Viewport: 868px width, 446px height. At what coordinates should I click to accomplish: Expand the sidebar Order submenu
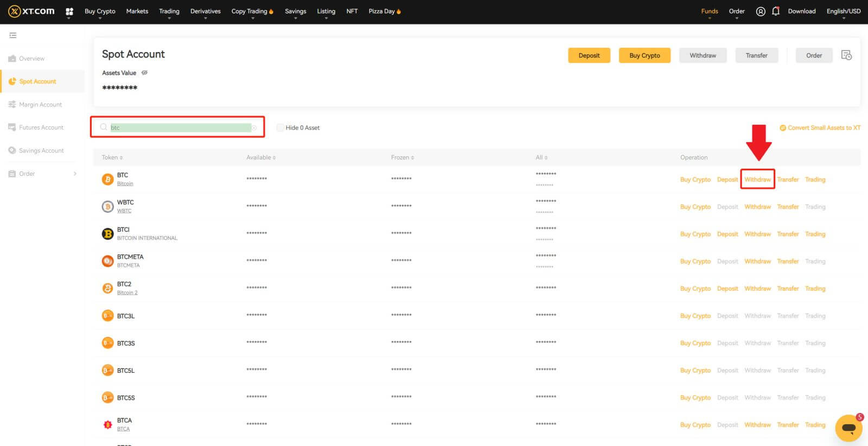(75, 174)
